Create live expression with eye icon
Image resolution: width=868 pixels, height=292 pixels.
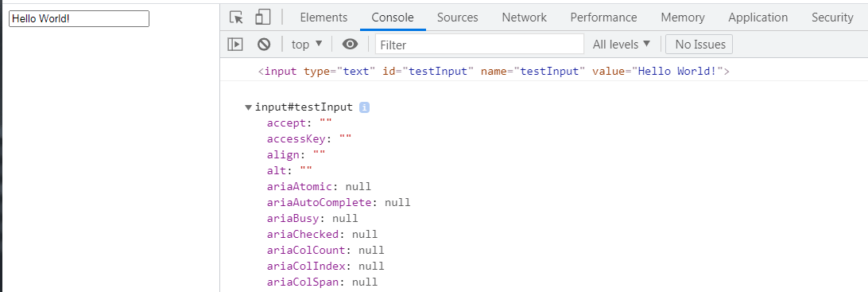point(350,45)
